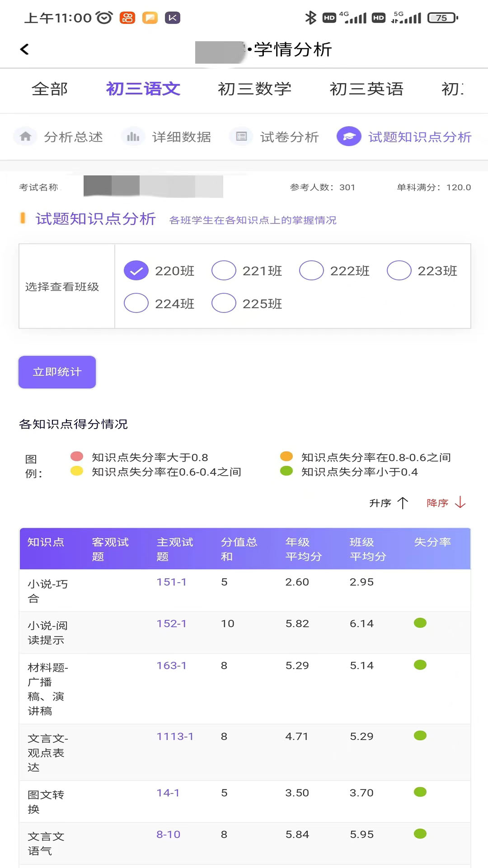488x868 pixels.
Task: Tap the 失分率 column header
Action: pos(432,542)
